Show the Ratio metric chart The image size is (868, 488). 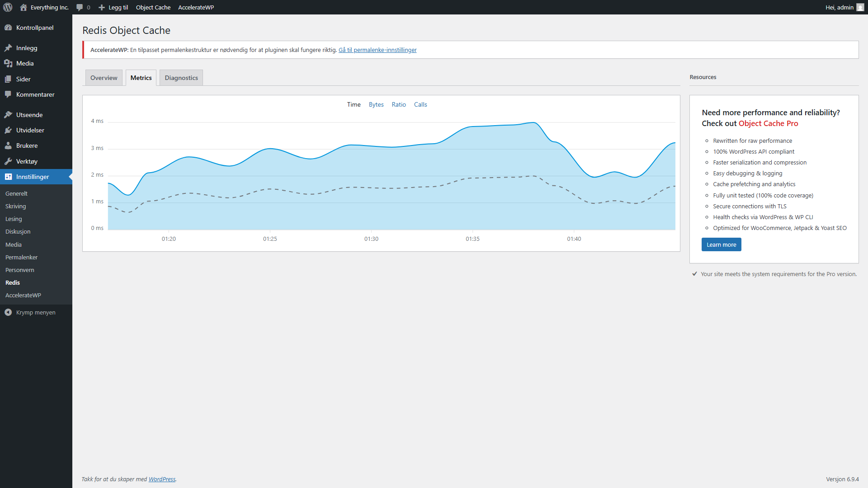coord(399,104)
